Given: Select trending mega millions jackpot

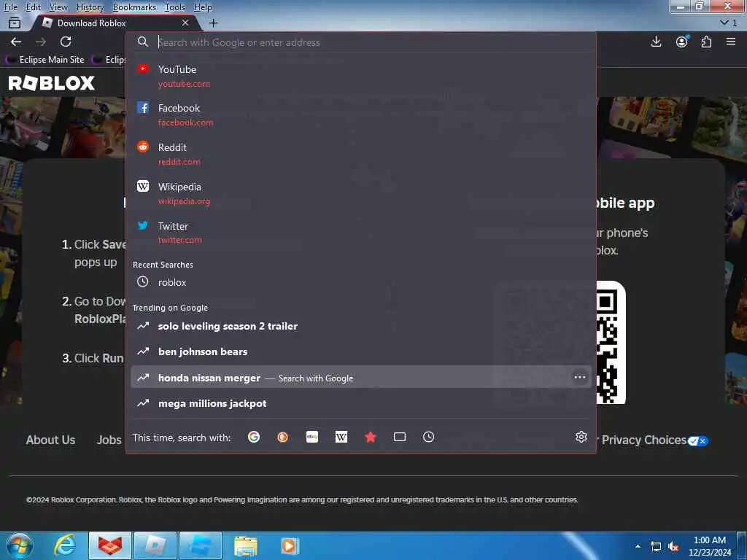Looking at the screenshot, I should click(360, 403).
